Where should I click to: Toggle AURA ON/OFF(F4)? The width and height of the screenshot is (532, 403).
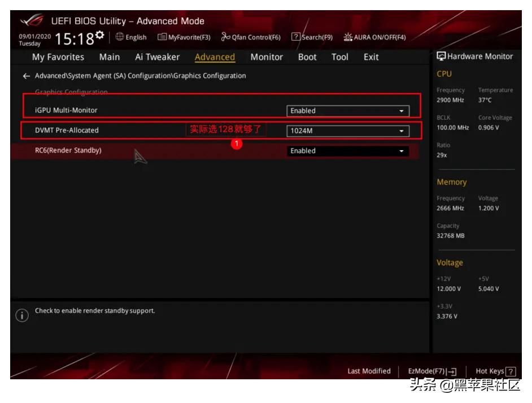(x=374, y=37)
